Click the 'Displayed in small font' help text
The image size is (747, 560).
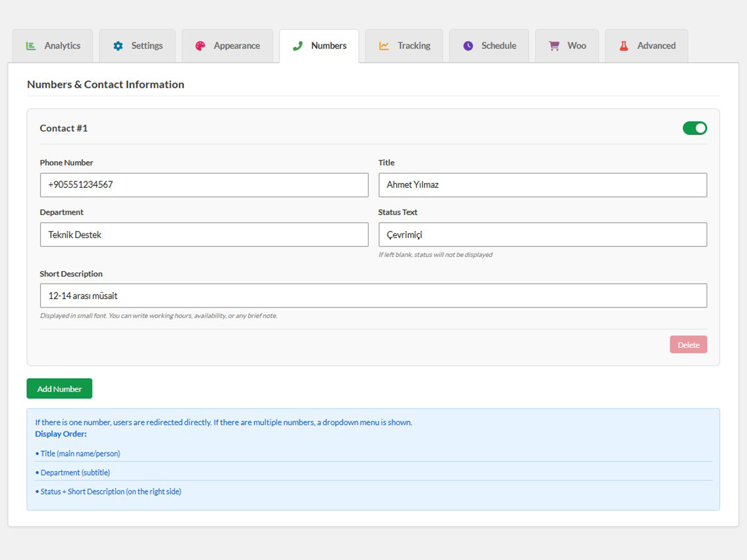159,315
